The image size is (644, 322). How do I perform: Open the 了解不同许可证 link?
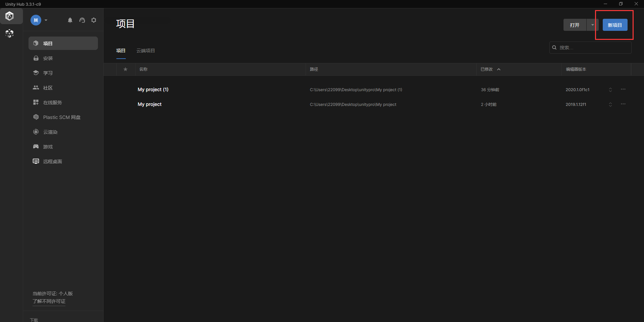click(x=49, y=301)
